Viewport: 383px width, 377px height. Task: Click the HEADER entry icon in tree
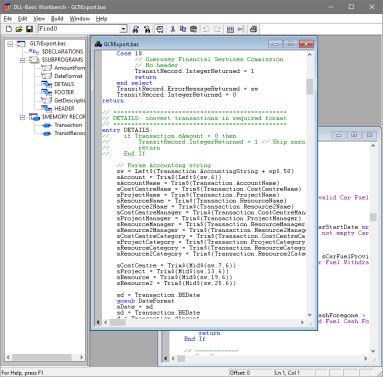(x=46, y=109)
